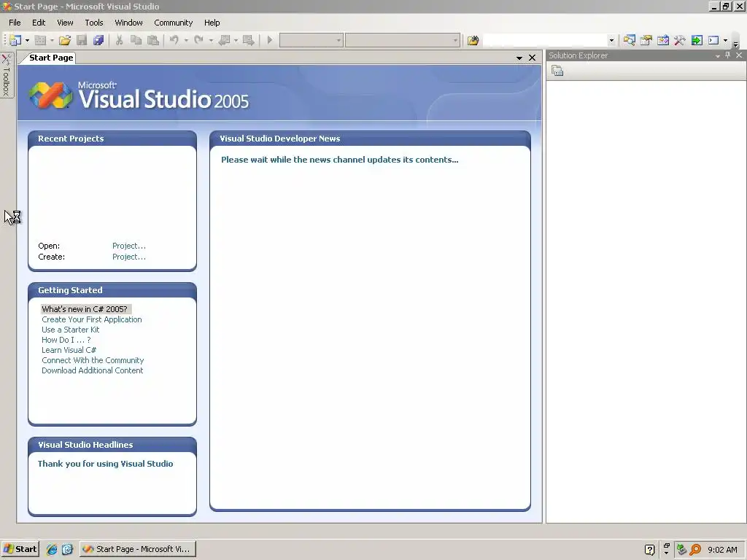Expand the other windows dropdown arrow
This screenshot has width=747, height=560.
726,41
